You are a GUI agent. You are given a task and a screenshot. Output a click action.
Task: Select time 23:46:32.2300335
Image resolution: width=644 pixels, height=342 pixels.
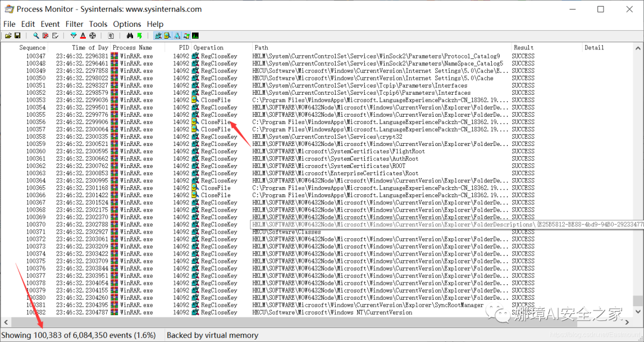pyautogui.click(x=82, y=136)
